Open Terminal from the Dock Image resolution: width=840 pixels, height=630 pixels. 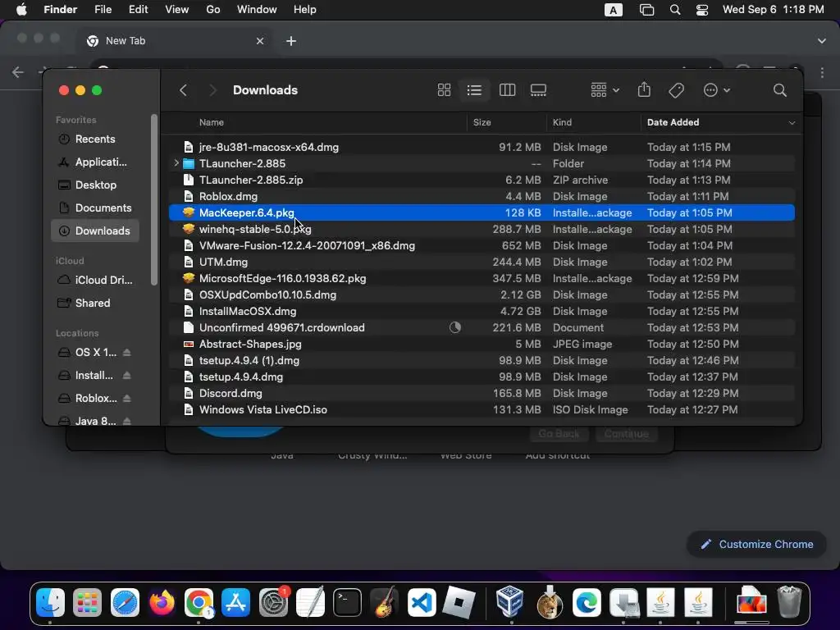(347, 603)
